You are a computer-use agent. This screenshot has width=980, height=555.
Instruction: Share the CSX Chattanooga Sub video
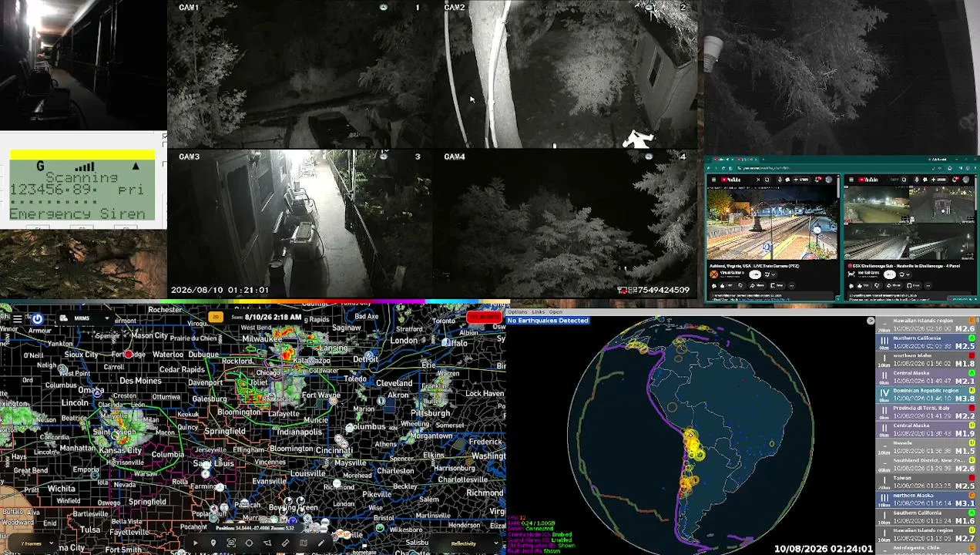pos(894,285)
